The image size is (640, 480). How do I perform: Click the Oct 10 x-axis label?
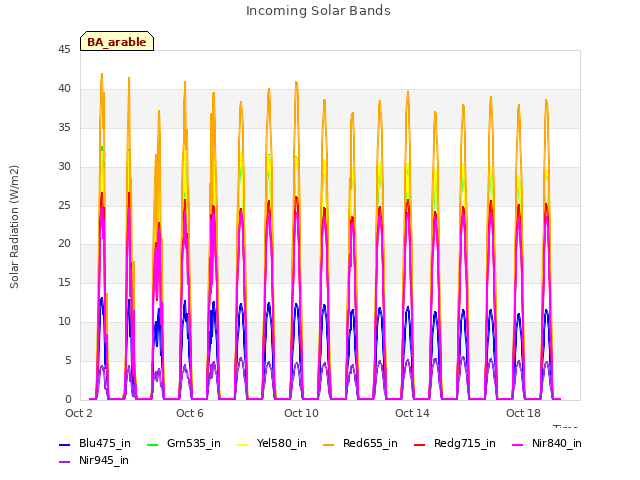tap(301, 413)
